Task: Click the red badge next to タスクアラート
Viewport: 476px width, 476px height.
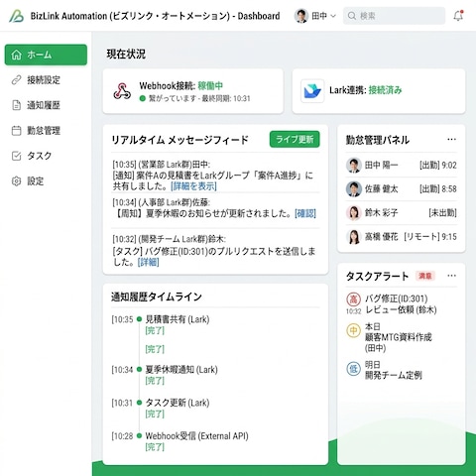Action: (425, 276)
